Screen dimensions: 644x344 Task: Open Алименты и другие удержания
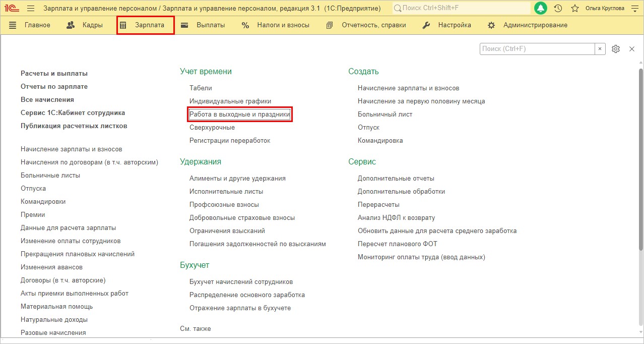[x=237, y=178]
